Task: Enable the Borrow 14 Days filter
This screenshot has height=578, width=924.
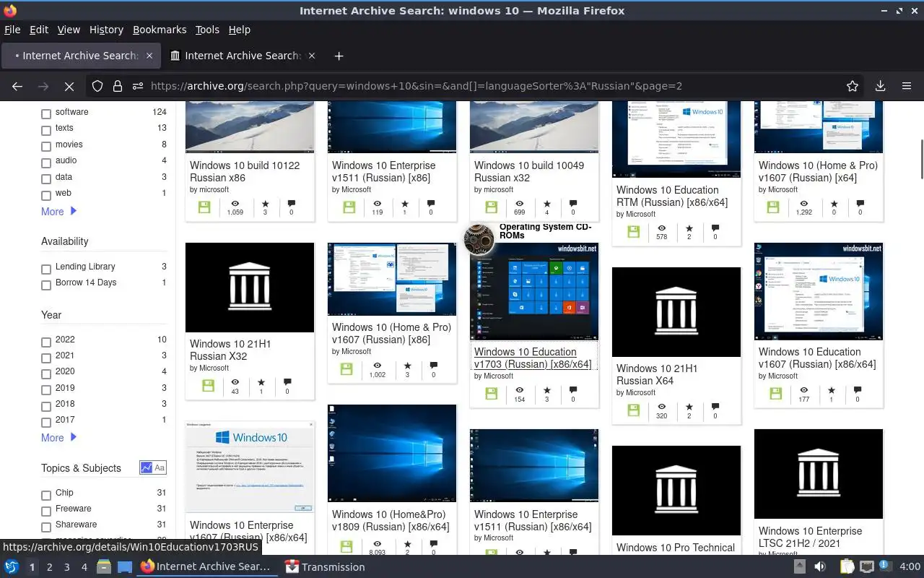Action: coord(46,285)
